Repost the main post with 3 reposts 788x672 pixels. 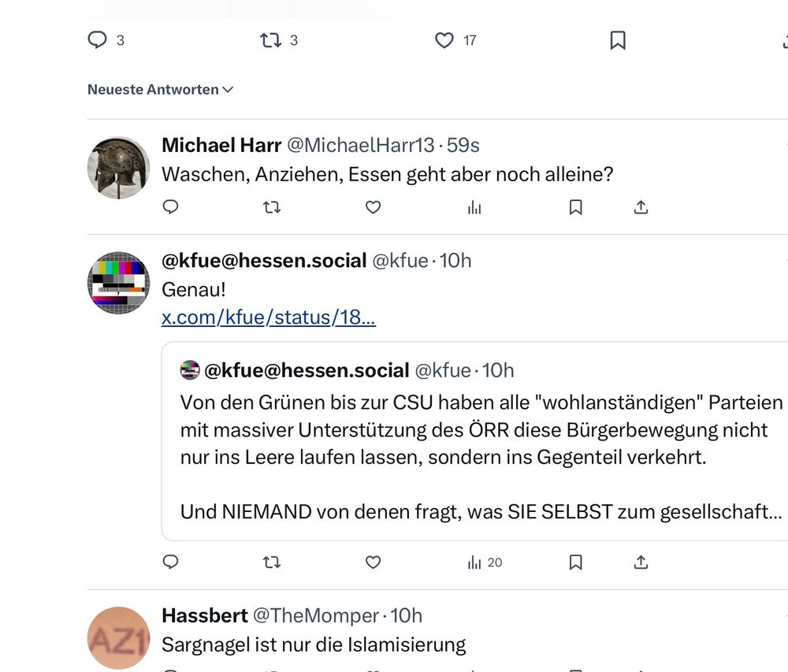[271, 40]
